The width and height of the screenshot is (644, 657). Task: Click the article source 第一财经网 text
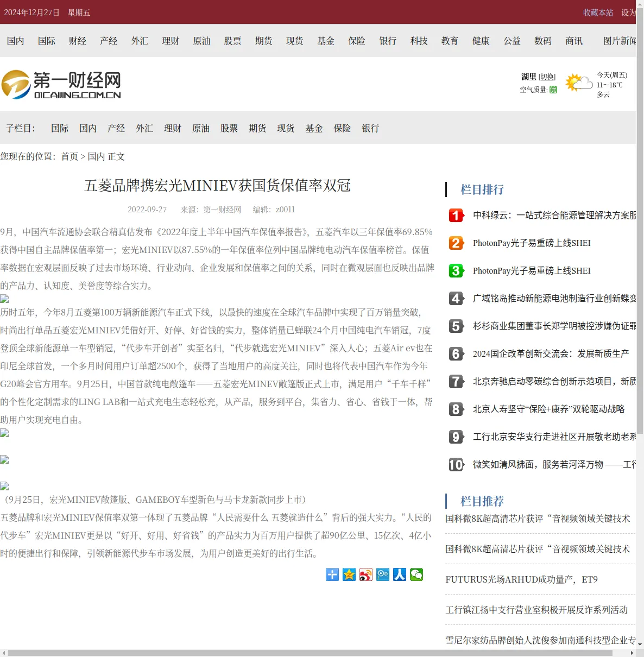point(222,210)
